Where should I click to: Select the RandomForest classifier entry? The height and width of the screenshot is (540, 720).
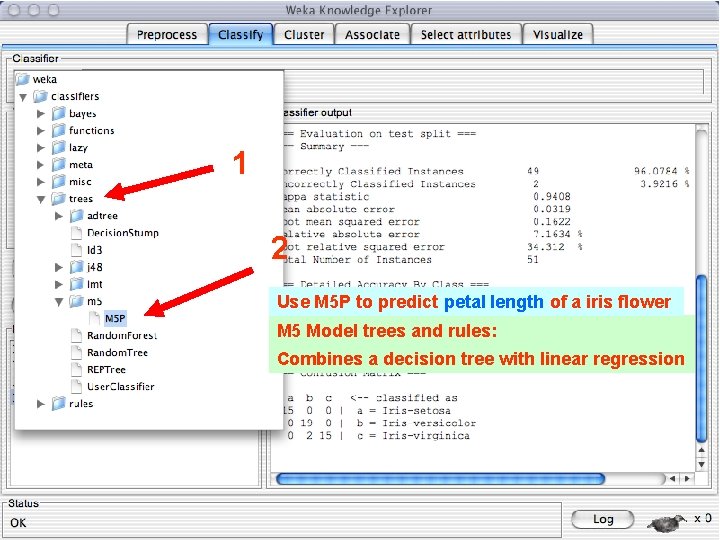point(122,336)
